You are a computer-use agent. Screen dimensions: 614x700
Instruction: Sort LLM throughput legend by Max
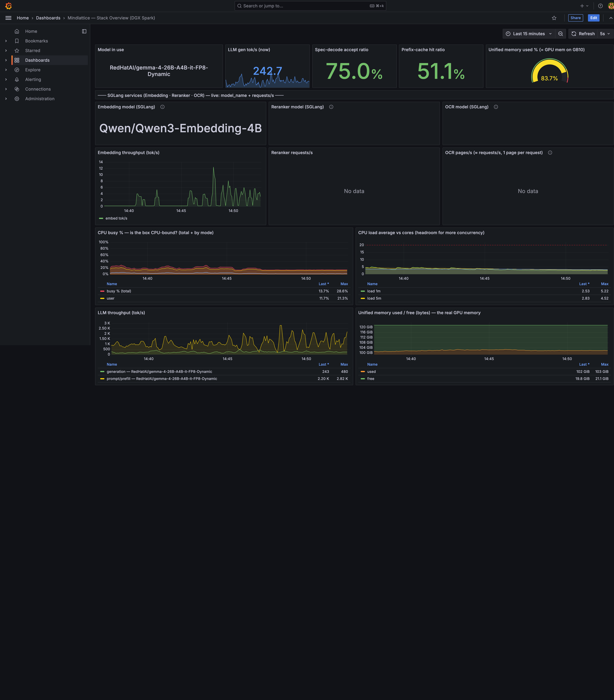(344, 364)
